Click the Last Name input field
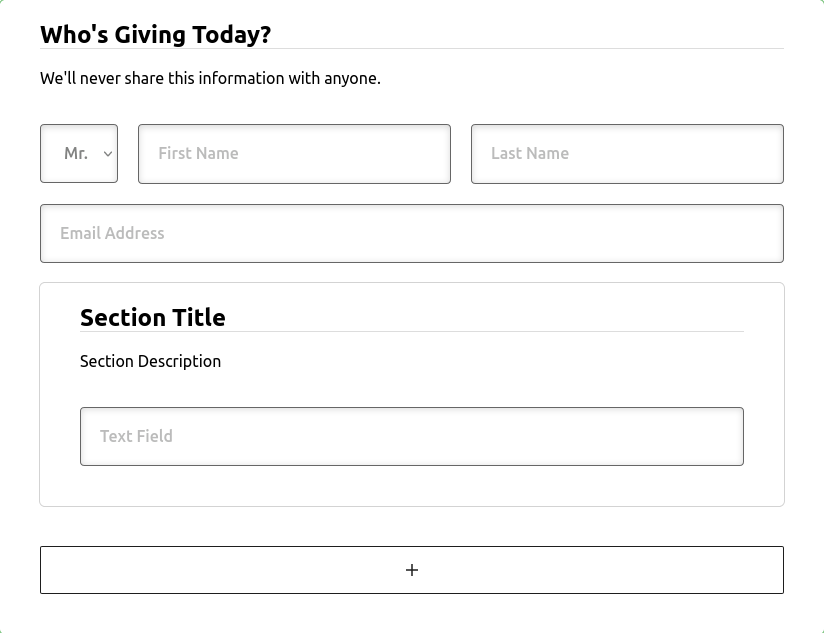824x633 pixels. coord(627,154)
